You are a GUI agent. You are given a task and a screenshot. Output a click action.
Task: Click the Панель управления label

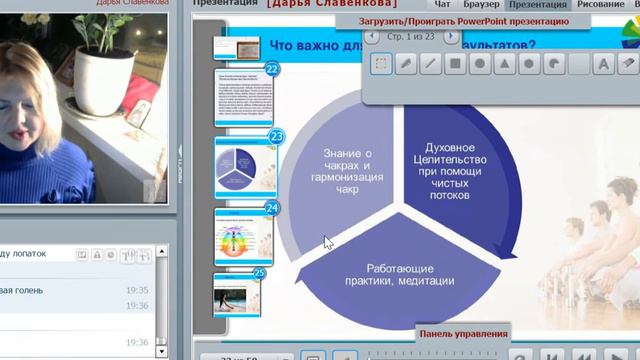coord(463,333)
